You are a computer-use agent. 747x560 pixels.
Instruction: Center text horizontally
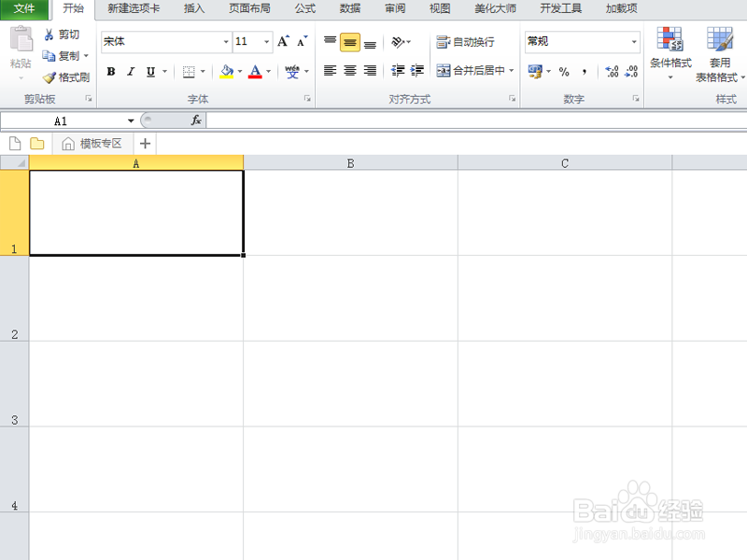coord(349,71)
